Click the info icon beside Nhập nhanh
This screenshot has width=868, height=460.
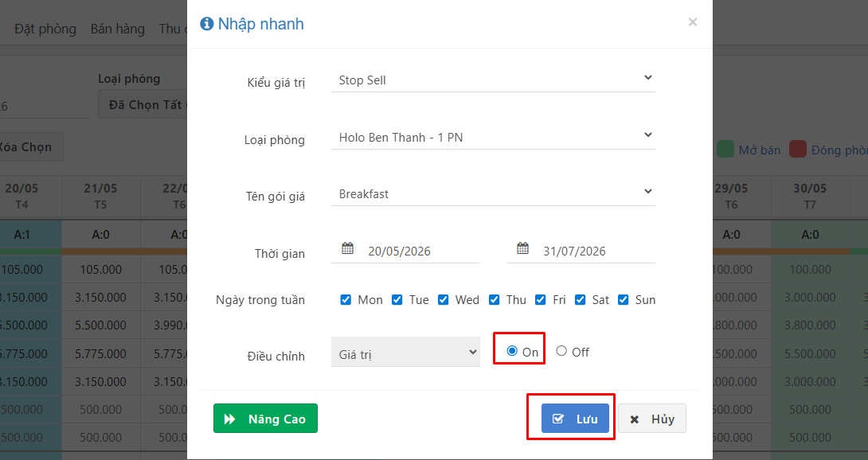(x=206, y=24)
